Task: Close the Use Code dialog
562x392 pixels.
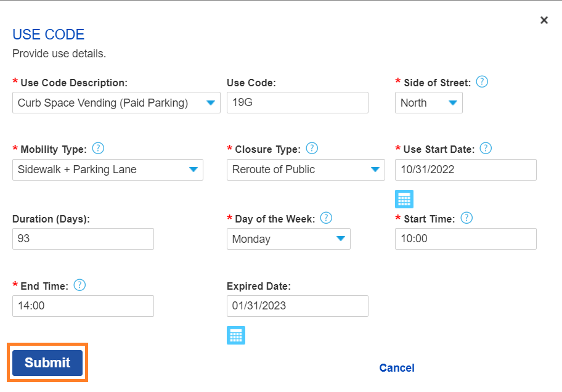Action: point(544,20)
